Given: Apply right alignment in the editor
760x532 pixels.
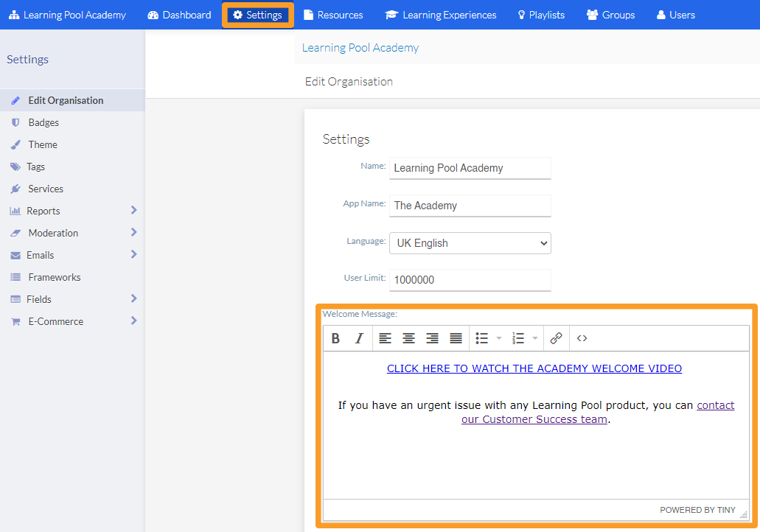Looking at the screenshot, I should [432, 338].
